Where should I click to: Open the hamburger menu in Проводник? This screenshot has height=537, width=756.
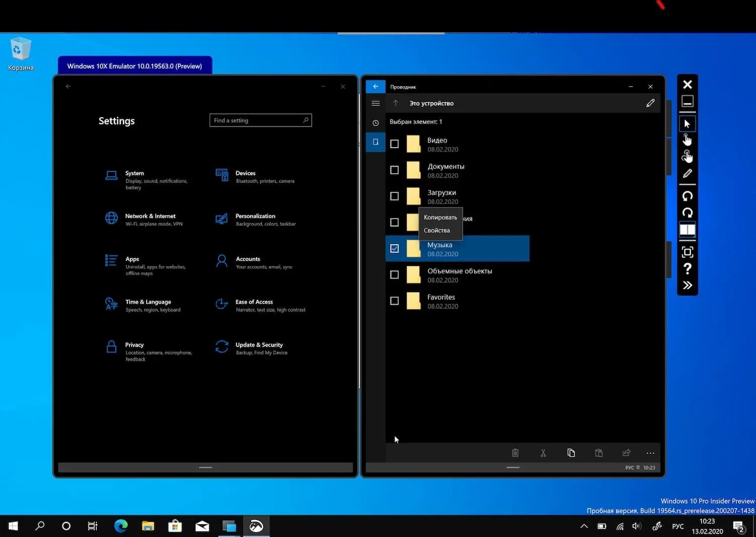coord(375,103)
